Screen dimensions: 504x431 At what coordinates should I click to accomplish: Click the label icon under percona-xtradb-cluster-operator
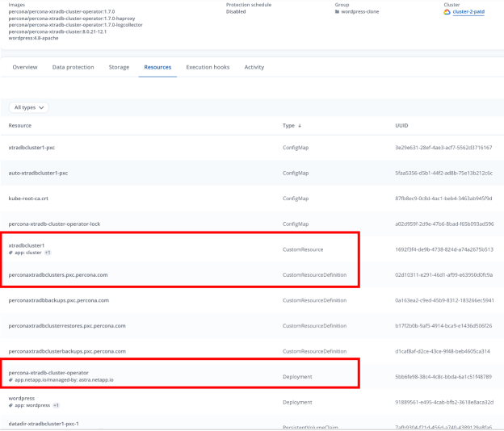point(10,379)
